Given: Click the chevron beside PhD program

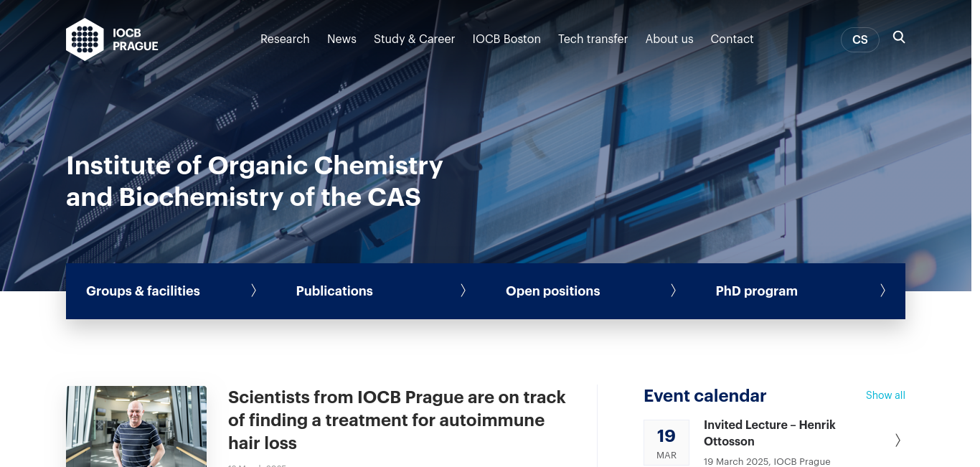Looking at the screenshot, I should click(882, 291).
